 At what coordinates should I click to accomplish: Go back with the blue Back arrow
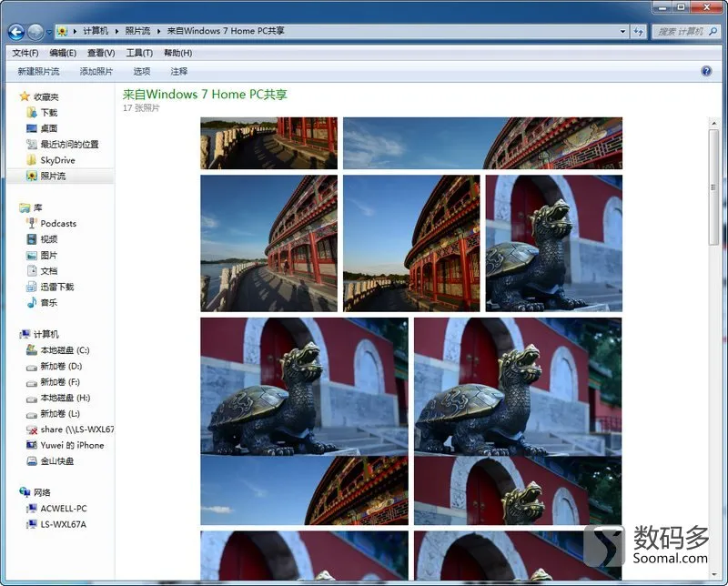coord(16,32)
